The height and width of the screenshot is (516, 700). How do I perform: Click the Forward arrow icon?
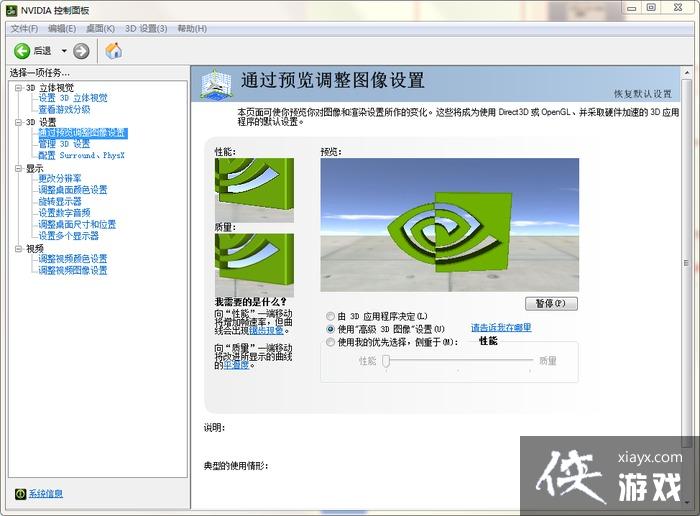81,51
